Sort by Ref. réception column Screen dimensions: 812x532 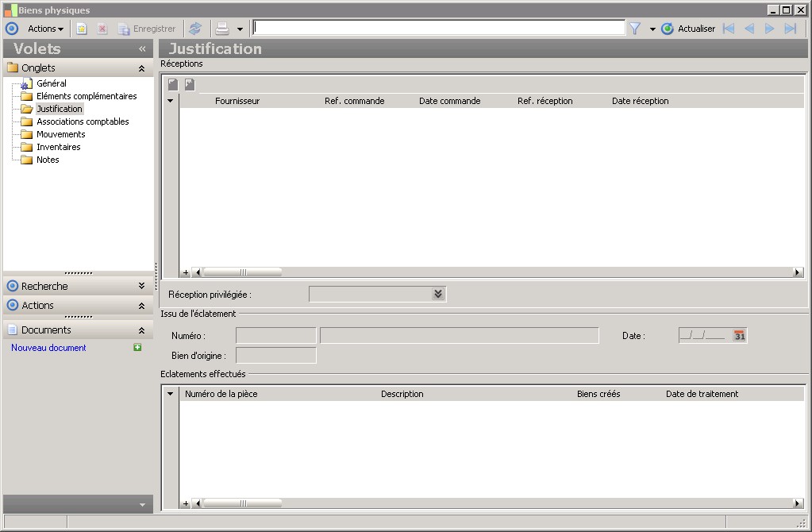(x=545, y=101)
